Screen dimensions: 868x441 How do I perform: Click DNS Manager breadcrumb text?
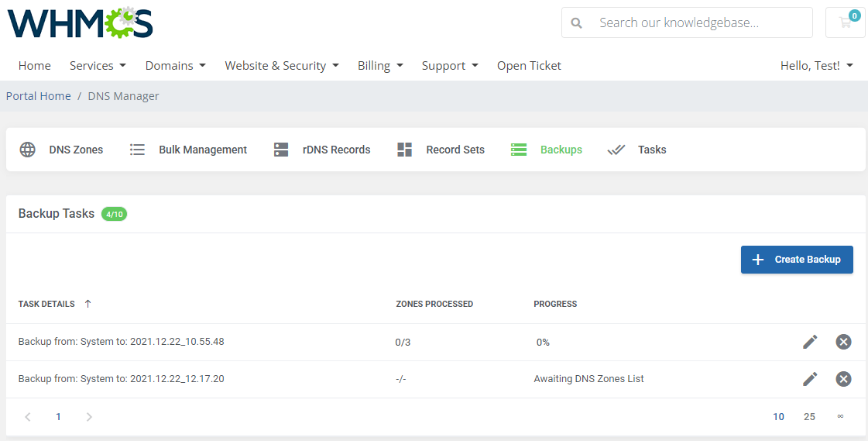tap(123, 96)
